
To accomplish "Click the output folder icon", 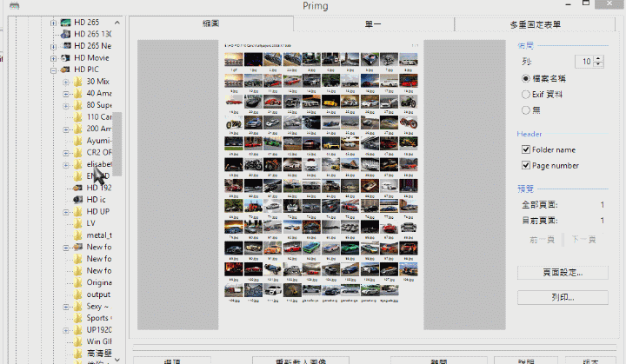I will pyautogui.click(x=78, y=295).
